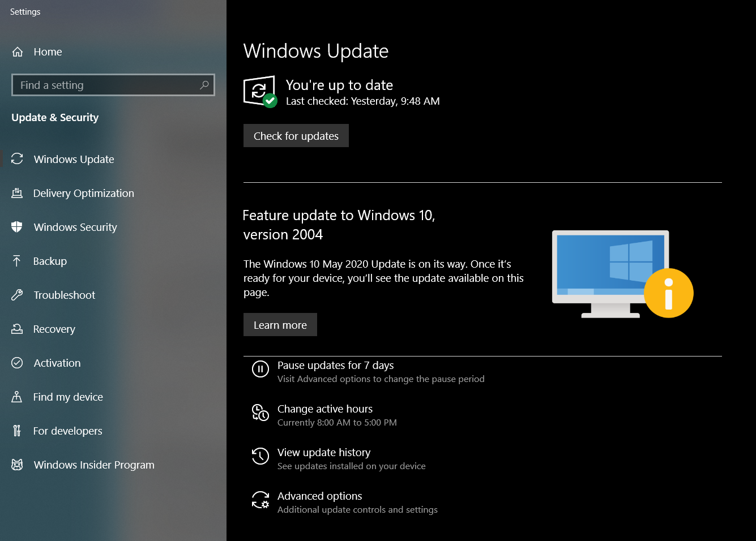The width and height of the screenshot is (756, 541).
Task: Click the Home house icon
Action: pyautogui.click(x=18, y=52)
